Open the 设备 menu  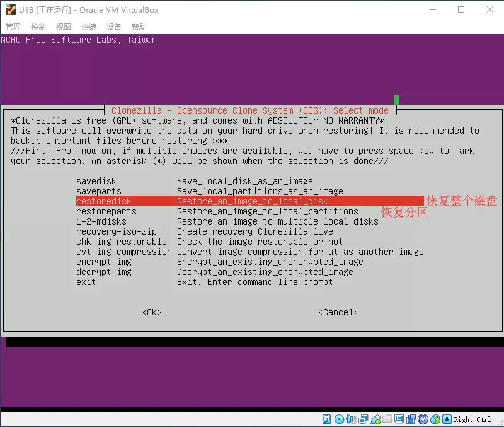click(x=114, y=26)
